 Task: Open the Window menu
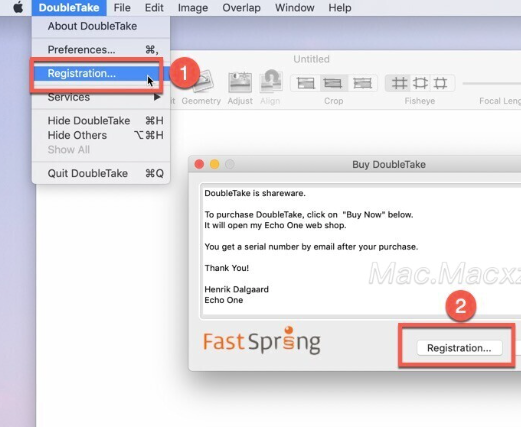pos(295,8)
